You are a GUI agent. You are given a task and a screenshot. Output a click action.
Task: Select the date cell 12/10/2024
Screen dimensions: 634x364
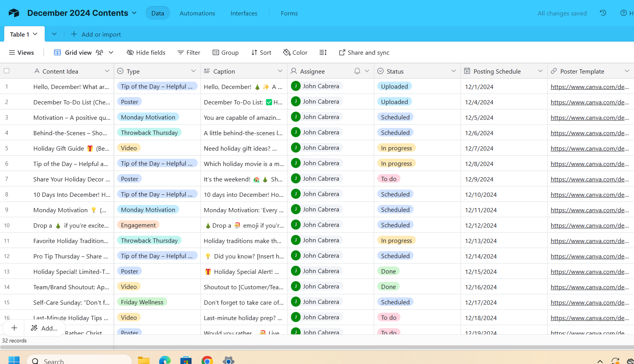504,195
